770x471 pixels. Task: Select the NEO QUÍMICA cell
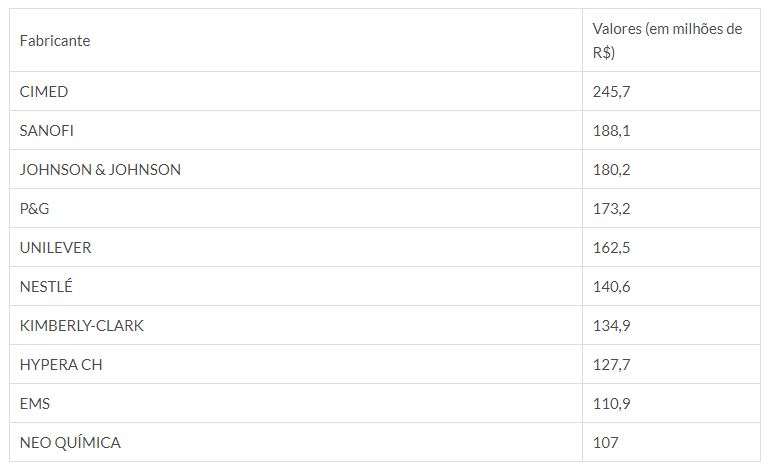click(70, 443)
